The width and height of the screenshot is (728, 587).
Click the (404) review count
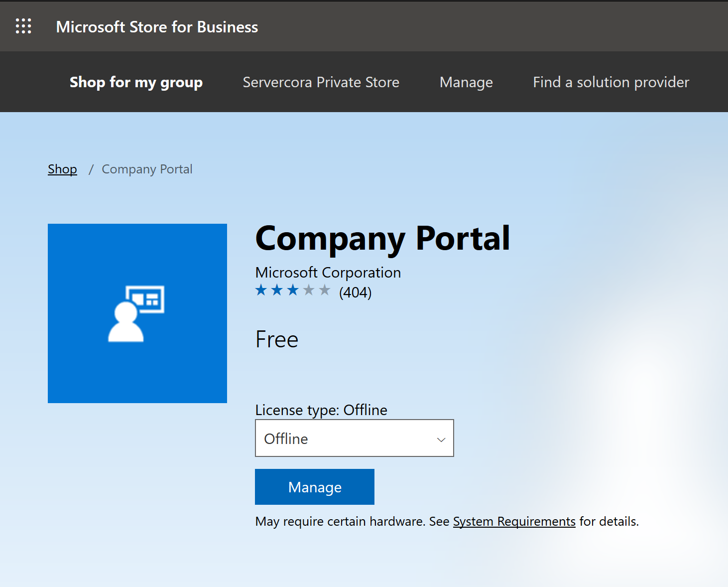pyautogui.click(x=356, y=292)
